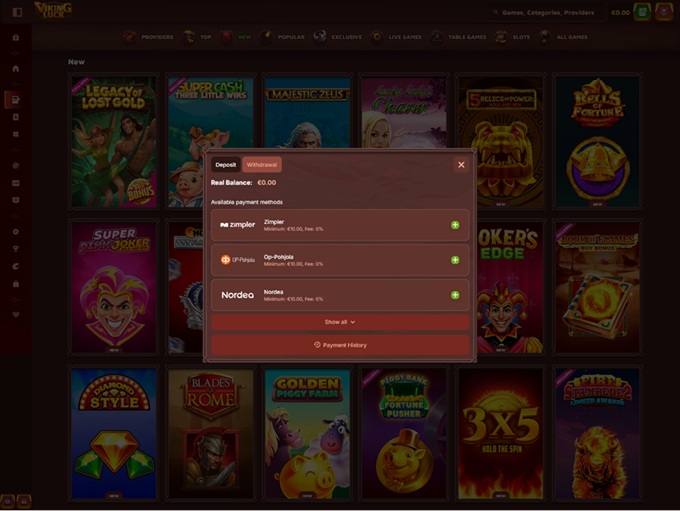Expand Show all payment methods
The height and width of the screenshot is (511, 680).
pyautogui.click(x=340, y=322)
